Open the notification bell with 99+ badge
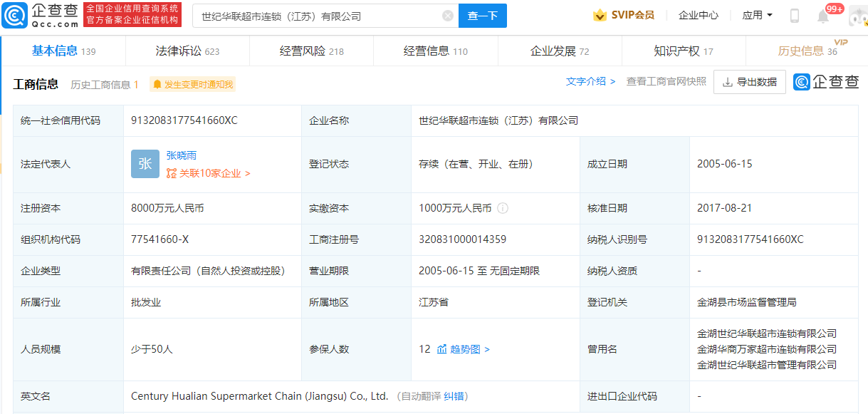 823,16
